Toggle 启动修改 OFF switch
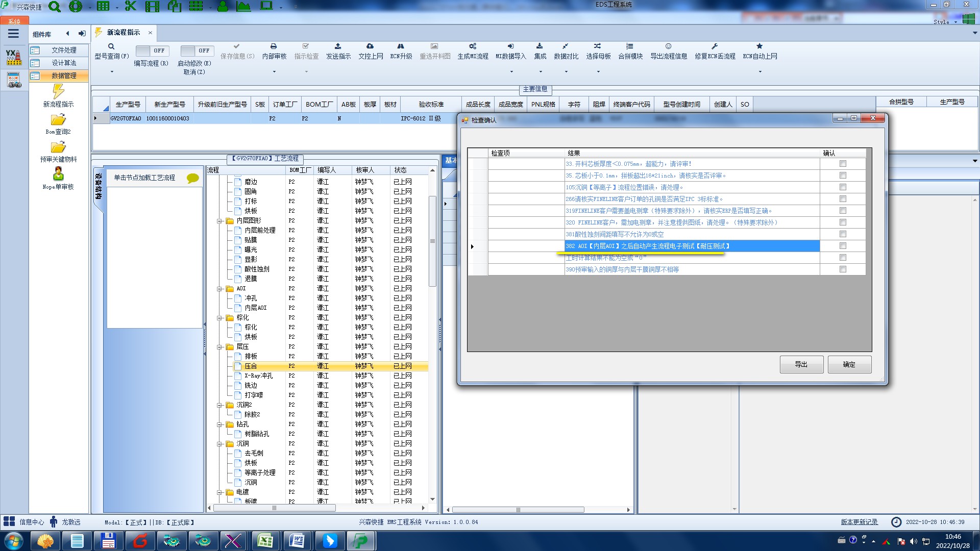This screenshot has height=551, width=980. click(x=197, y=51)
